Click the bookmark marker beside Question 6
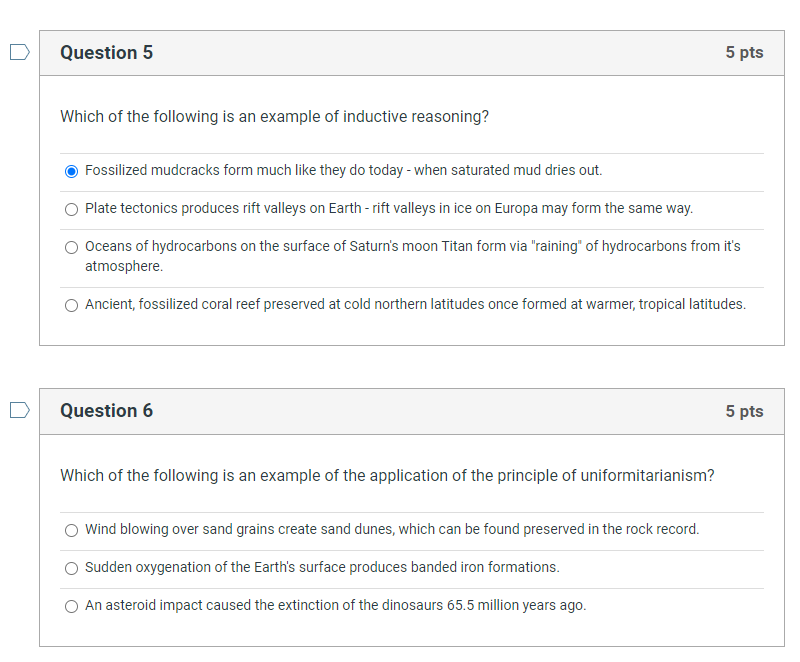800x662 pixels. tap(19, 409)
